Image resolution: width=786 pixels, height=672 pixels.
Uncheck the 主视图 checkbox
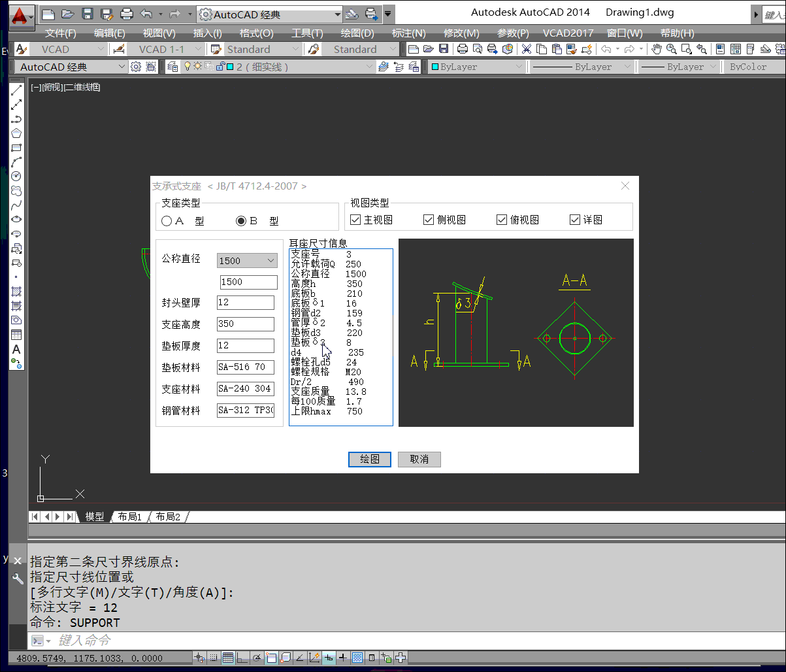(355, 220)
